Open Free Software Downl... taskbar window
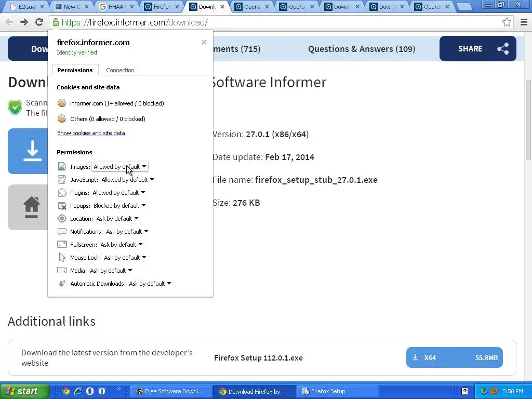The width and height of the screenshot is (532, 399). pyautogui.click(x=171, y=391)
